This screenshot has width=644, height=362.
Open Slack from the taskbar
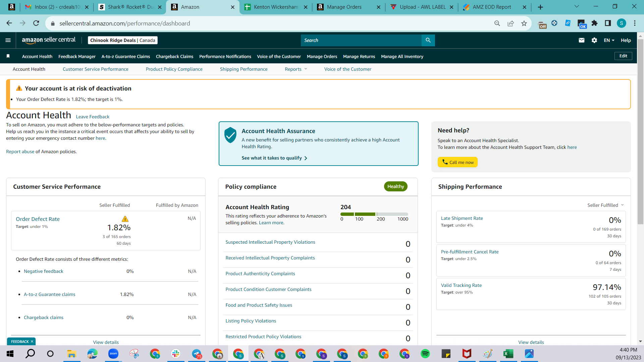pyautogui.click(x=176, y=354)
